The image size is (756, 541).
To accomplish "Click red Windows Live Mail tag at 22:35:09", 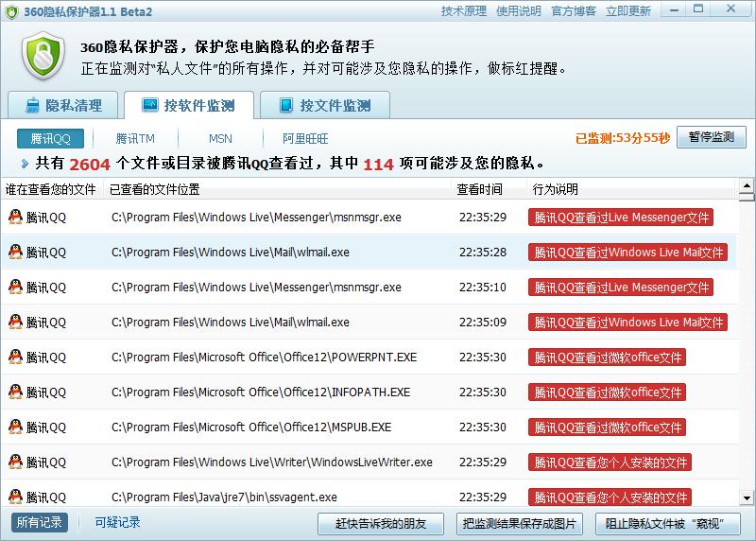I will [627, 323].
